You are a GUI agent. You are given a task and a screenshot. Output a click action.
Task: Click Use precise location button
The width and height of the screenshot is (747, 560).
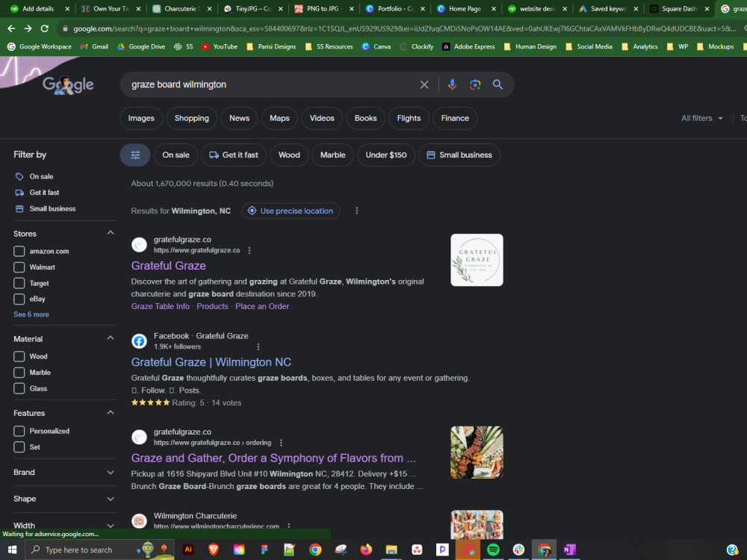point(291,211)
